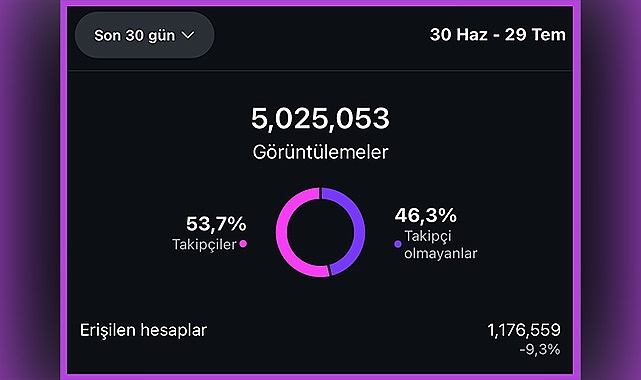
Task: Click the -9,3% change indicator
Action: (540, 349)
